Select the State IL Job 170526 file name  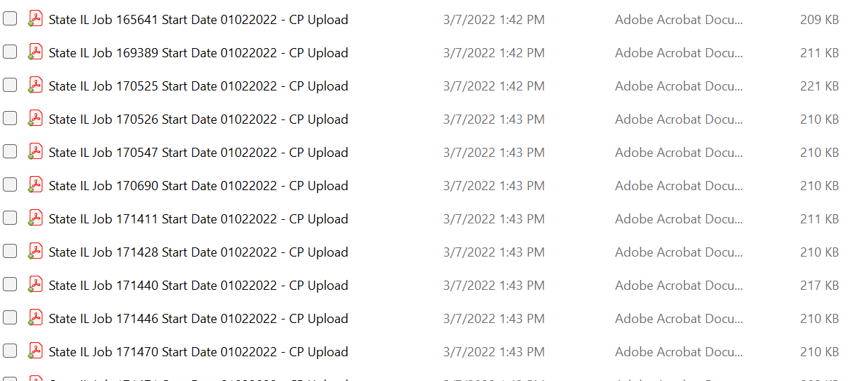[199, 119]
